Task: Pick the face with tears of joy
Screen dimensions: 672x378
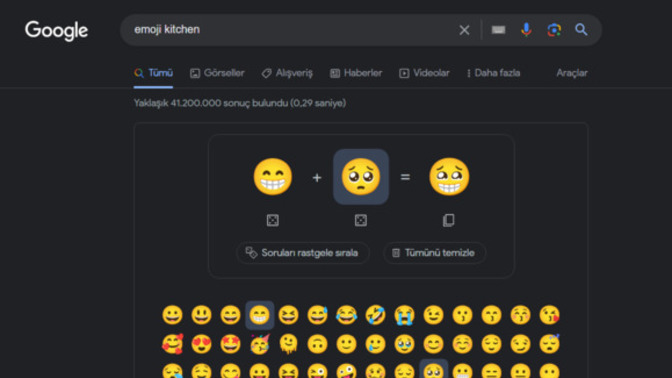Action: 346,315
